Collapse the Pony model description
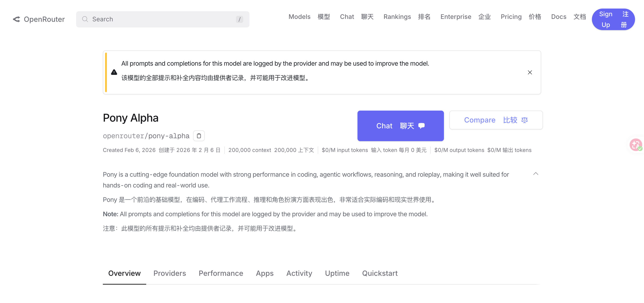Screen dimensions: 644x303 [536, 174]
